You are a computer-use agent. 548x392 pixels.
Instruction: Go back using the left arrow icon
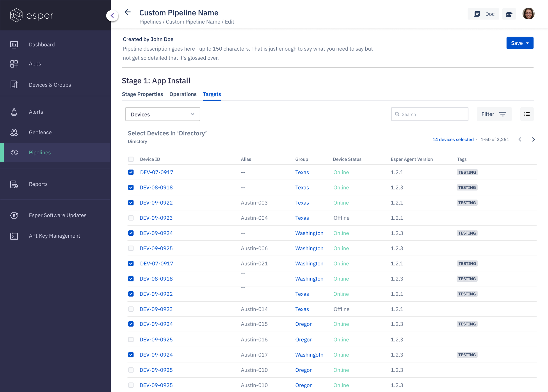[x=128, y=12]
